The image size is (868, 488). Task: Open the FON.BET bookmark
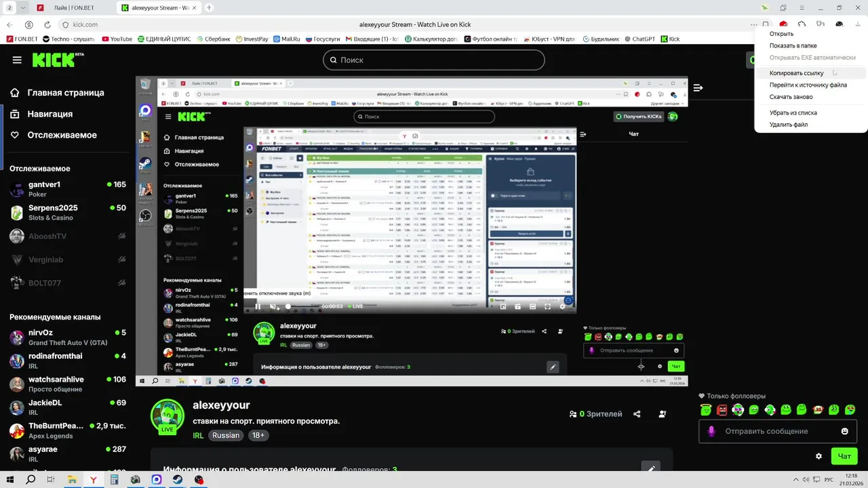click(x=22, y=39)
